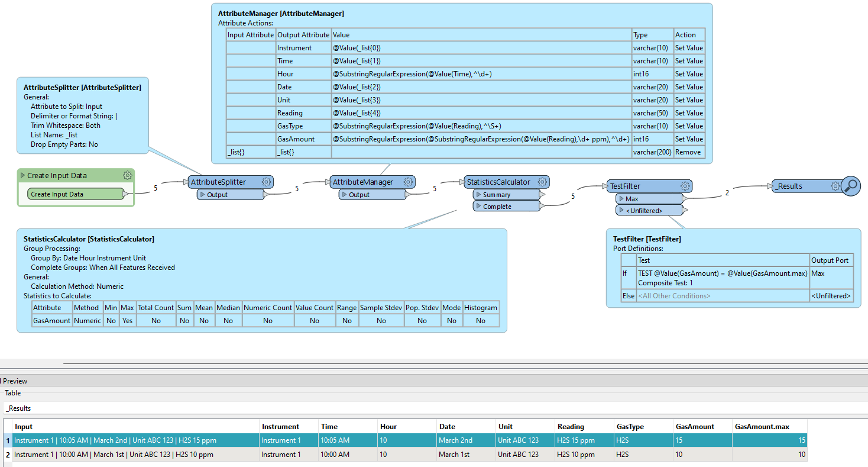Sort by the GasType column header
Image resolution: width=868 pixels, height=467 pixels.
tap(643, 426)
